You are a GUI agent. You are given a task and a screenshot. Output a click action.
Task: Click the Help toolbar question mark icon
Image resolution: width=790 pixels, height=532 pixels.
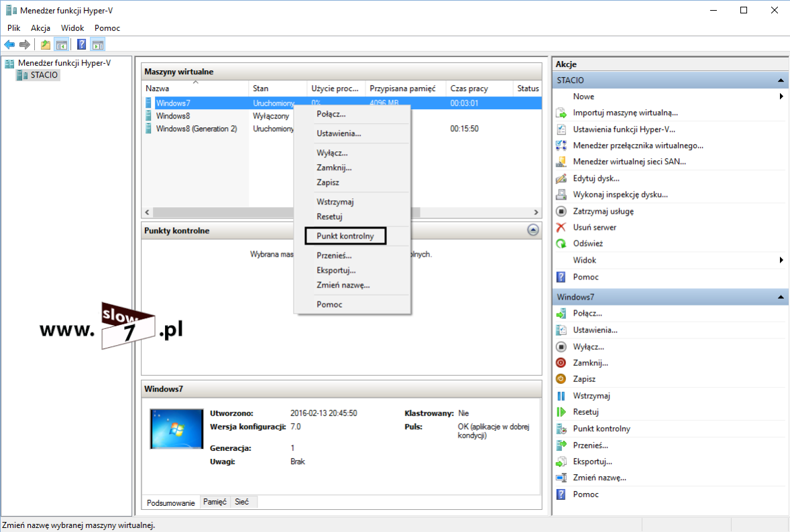point(81,45)
